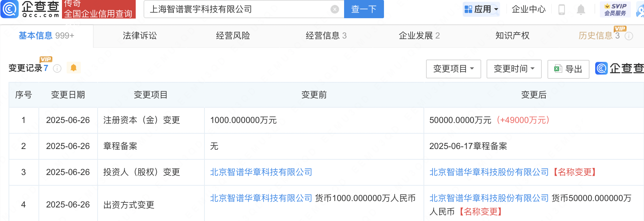Click the 变更项目 column header
644x221 pixels.
[151, 95]
